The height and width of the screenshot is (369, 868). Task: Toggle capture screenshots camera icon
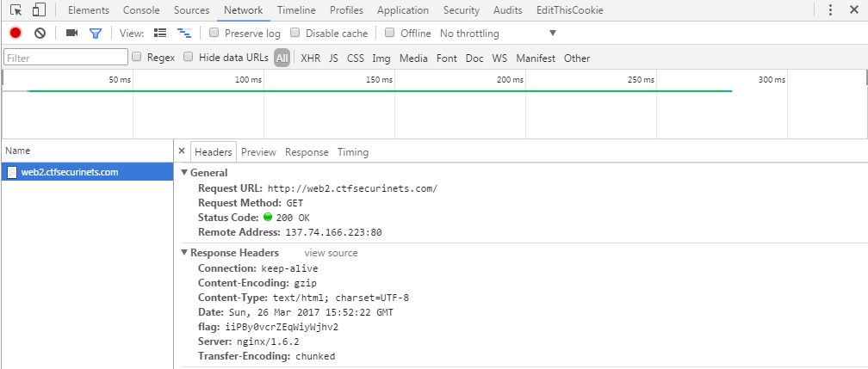[72, 34]
